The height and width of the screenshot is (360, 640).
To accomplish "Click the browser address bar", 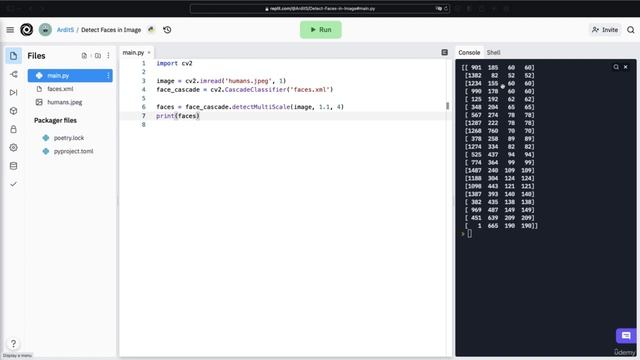I will click(320, 8).
